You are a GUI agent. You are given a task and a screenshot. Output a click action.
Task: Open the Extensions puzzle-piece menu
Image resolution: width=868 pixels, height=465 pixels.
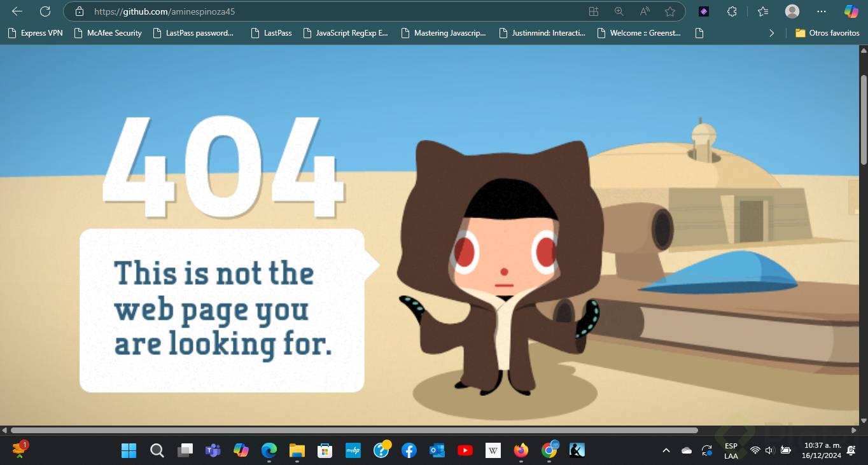point(732,11)
